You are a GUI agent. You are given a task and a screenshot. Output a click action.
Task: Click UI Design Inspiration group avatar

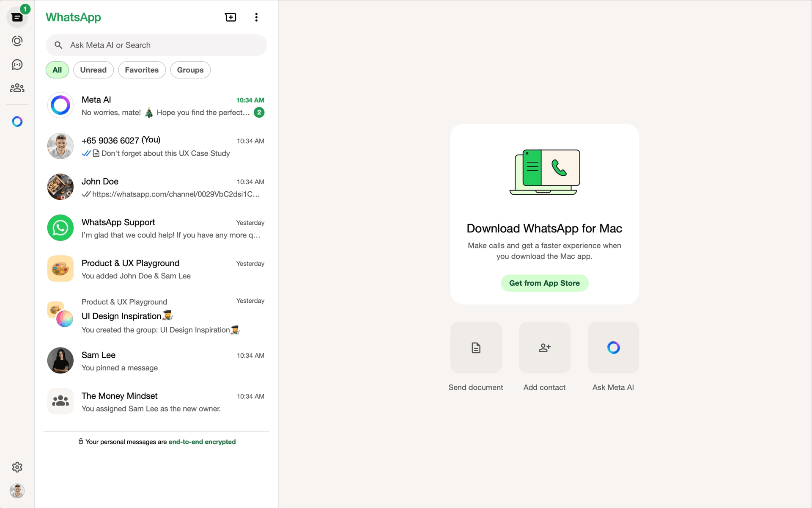tap(60, 315)
